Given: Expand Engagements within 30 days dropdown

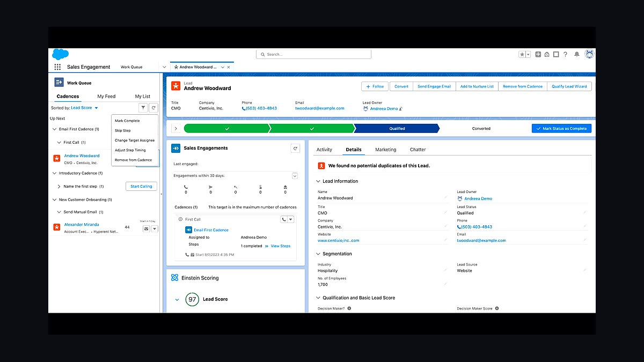Looking at the screenshot, I should [295, 176].
